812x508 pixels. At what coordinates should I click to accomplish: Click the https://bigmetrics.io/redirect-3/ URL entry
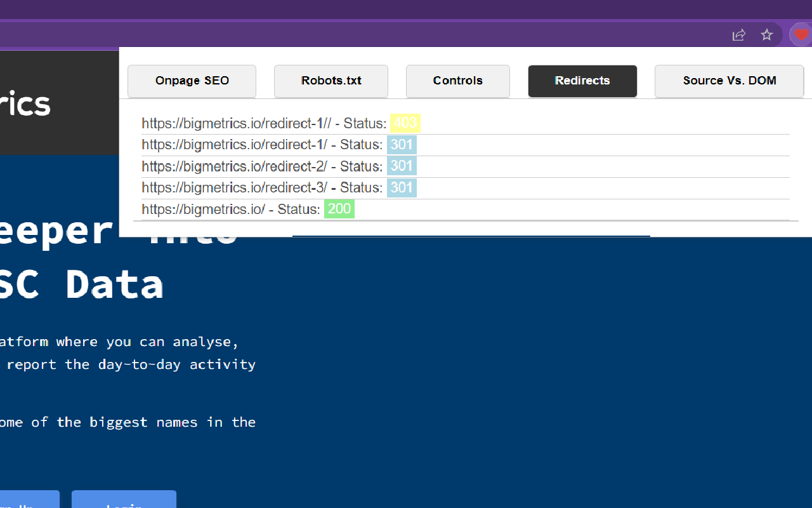coord(234,188)
